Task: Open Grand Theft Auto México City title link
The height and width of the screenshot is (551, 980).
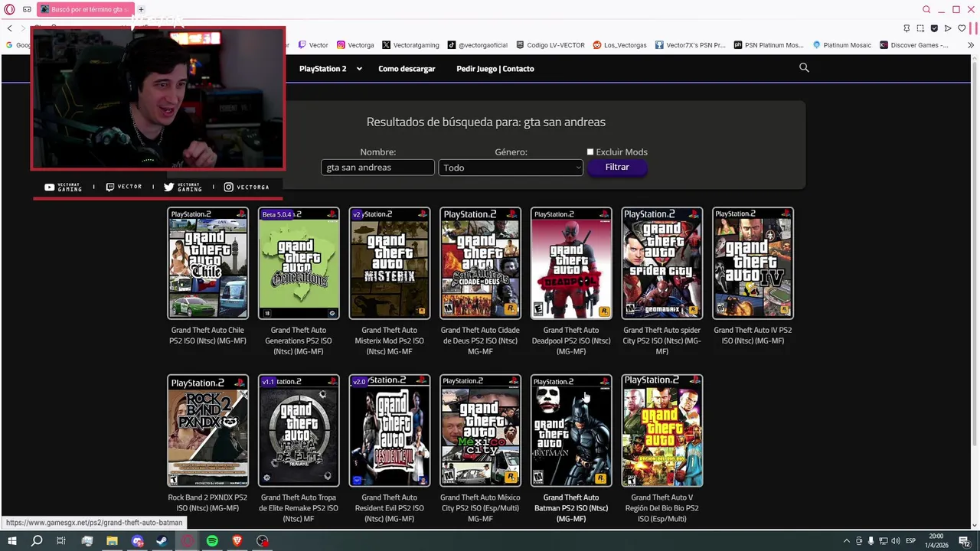Action: (x=480, y=508)
